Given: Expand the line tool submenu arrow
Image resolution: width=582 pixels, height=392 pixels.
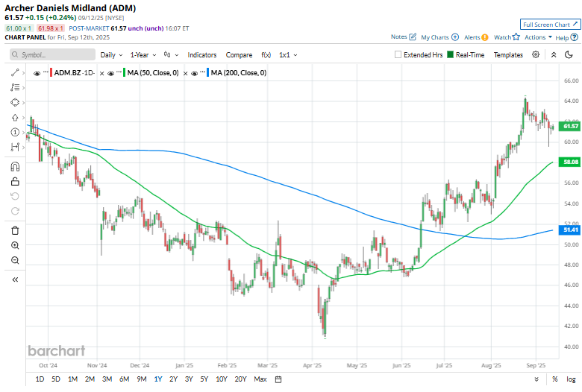Looking at the screenshot, I should click(23, 73).
